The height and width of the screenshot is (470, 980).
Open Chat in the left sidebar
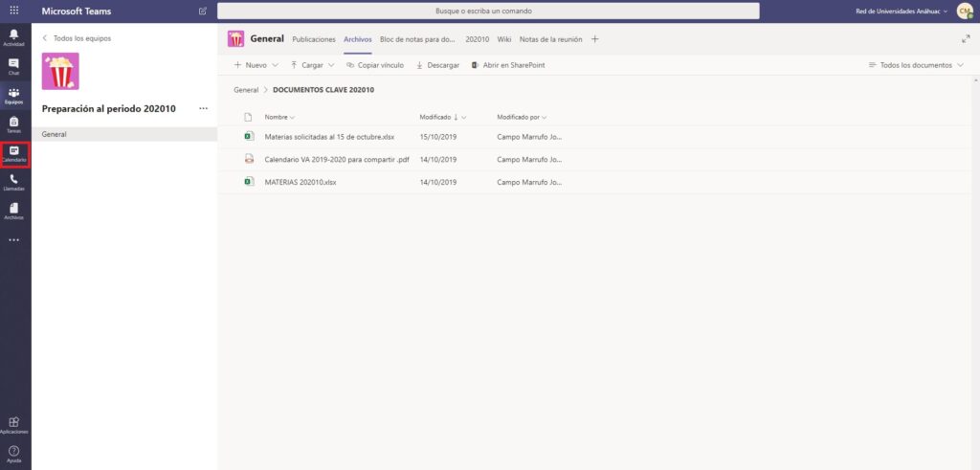[x=14, y=65]
